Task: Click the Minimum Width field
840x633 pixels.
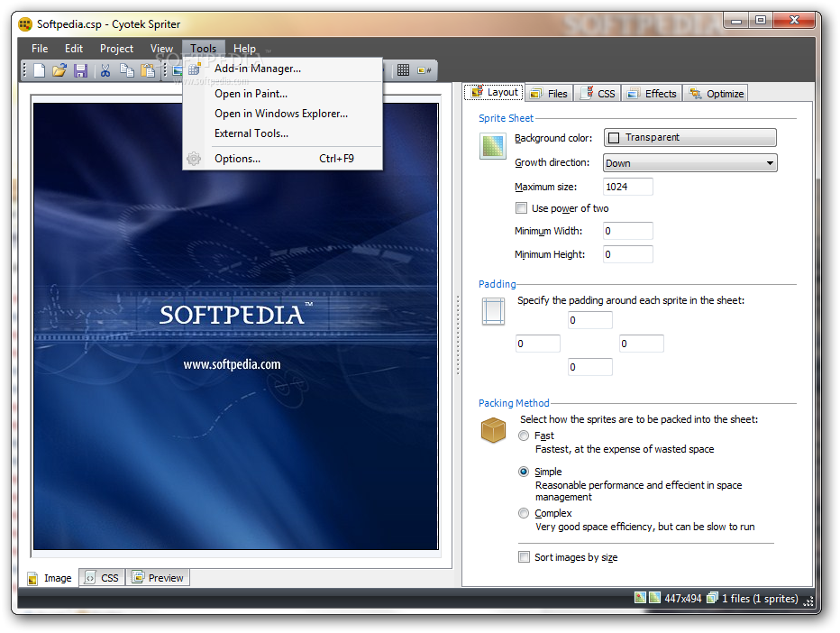Action: click(x=628, y=231)
